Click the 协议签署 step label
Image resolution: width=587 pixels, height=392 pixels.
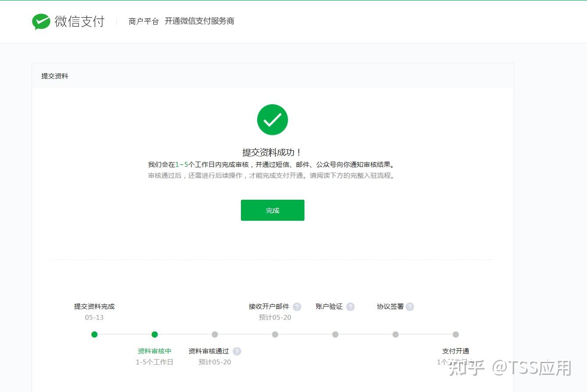coord(390,307)
